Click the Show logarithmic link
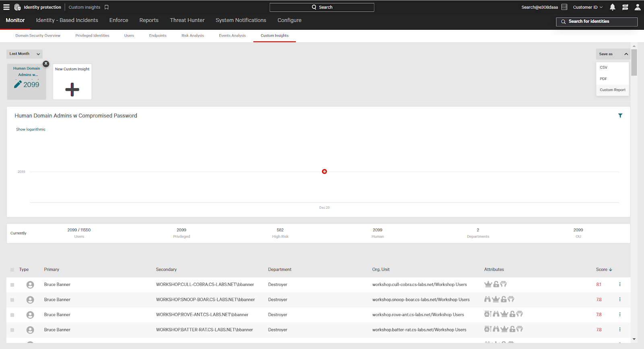Screen dimensions: 644x349 coord(31,129)
